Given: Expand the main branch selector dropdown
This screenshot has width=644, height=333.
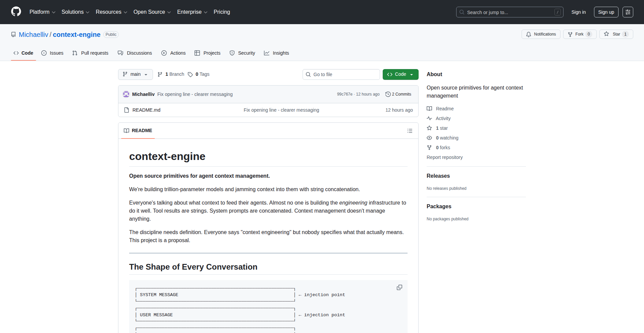Looking at the screenshot, I should 135,74.
